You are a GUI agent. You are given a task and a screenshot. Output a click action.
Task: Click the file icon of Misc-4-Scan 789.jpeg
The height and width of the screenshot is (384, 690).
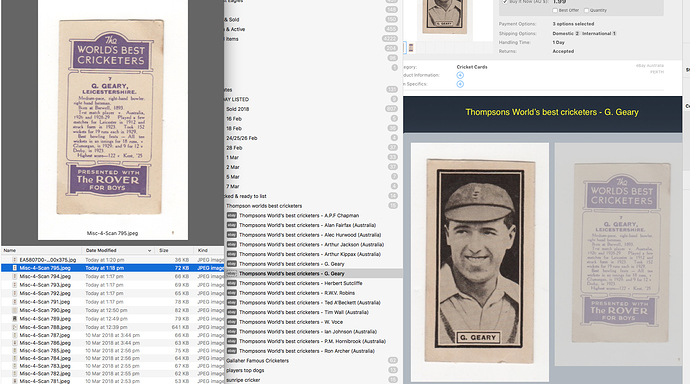tap(15, 318)
